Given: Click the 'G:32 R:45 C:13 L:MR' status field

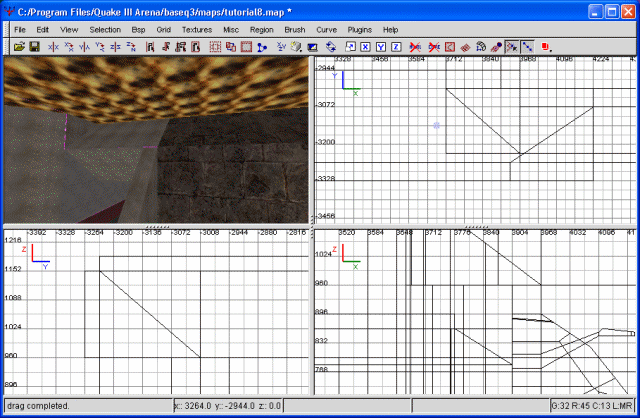Looking at the screenshot, I should [592, 406].
